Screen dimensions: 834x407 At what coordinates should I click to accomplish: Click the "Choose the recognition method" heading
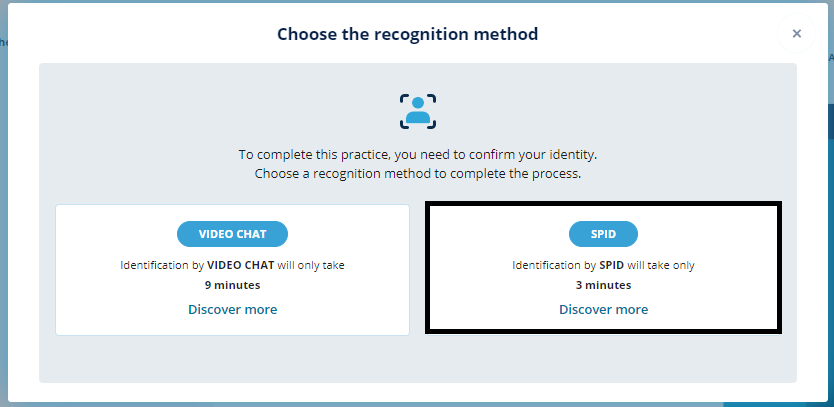click(x=407, y=35)
